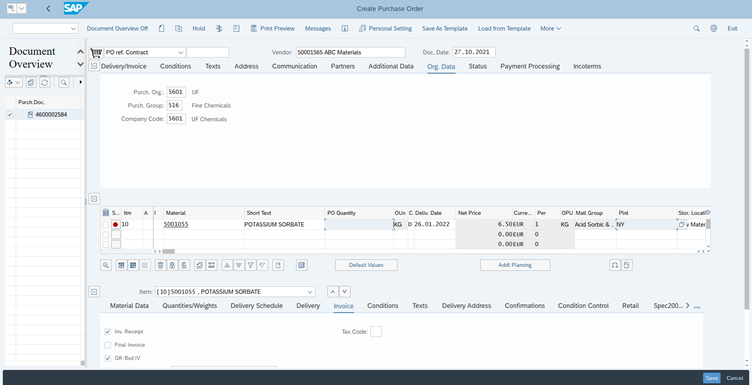Viewport: 752px width, 385px height.
Task: Open the Org. Data header tab
Action: pos(441,66)
